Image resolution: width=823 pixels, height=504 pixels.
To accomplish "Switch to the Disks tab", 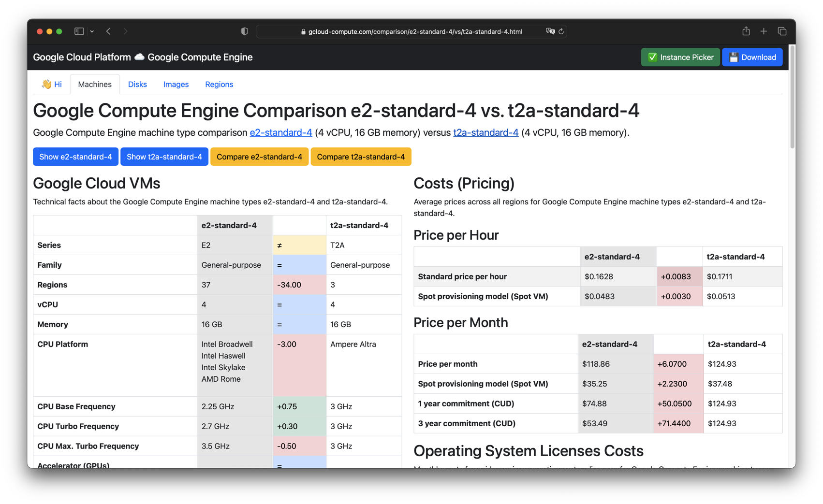I will 137,84.
